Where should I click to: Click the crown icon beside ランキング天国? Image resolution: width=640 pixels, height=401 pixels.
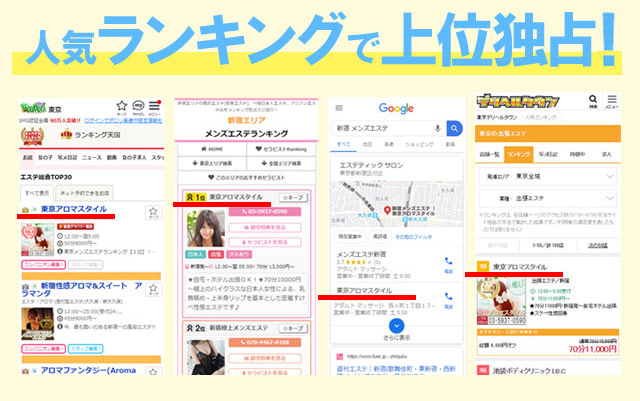(x=66, y=134)
